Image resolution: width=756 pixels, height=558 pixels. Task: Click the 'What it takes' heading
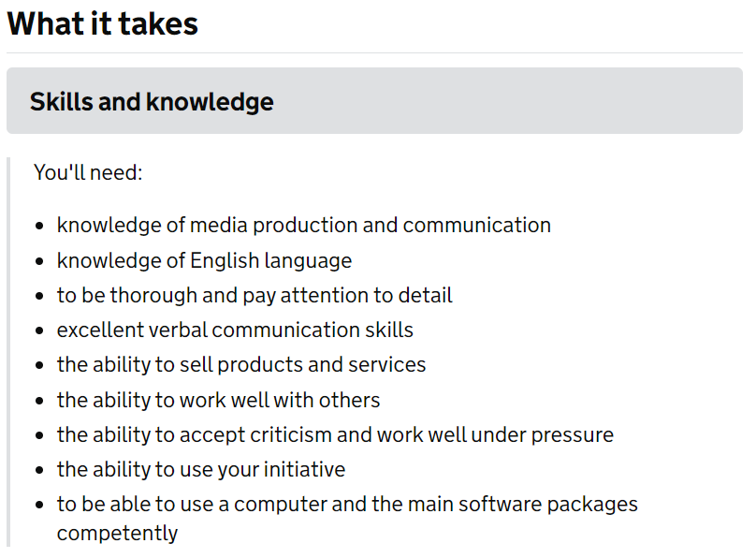102,23
